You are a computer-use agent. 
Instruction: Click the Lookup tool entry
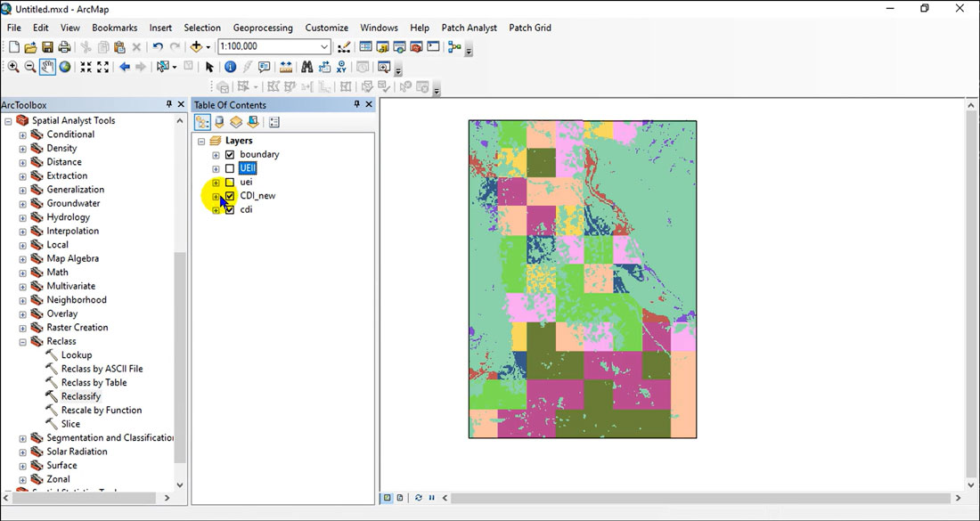(x=76, y=355)
